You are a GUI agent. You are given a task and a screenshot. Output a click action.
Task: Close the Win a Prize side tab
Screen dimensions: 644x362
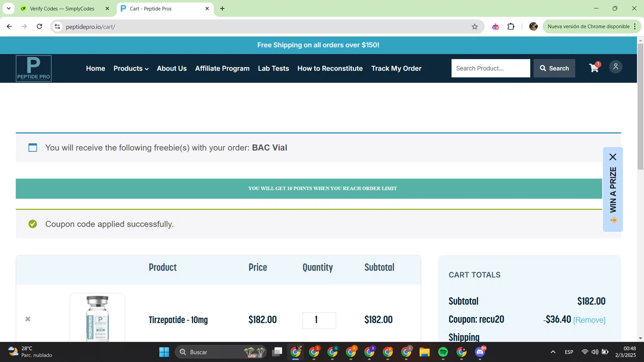pyautogui.click(x=613, y=157)
